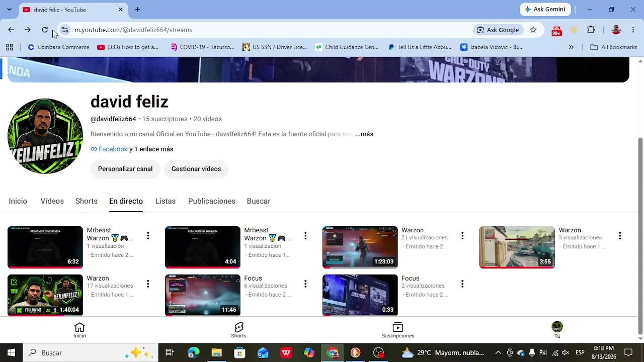Viewport: 644px width, 362px height.
Task: Open Microsoft Store from the taskbar
Action: click(x=240, y=353)
